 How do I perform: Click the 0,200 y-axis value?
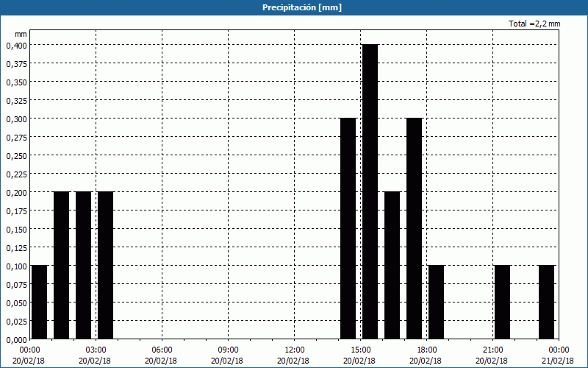(16, 193)
